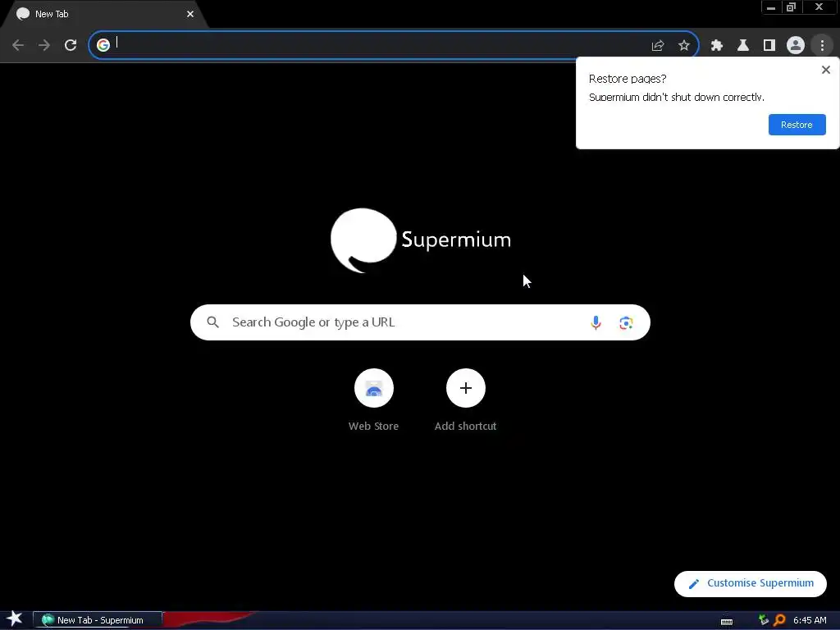Screen dimensions: 840x630
Task: Toggle the side panel icon
Action: 769,46
